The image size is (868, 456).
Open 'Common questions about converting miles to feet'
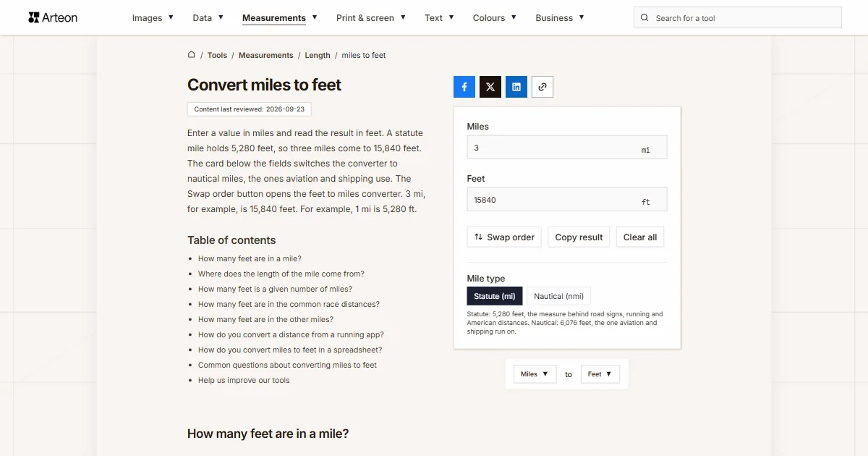[287, 365]
